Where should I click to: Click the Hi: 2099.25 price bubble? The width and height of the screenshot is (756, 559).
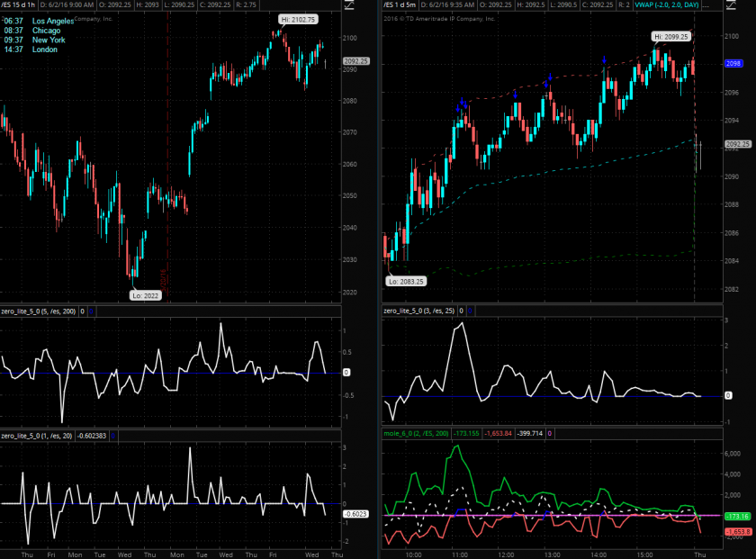coord(671,37)
